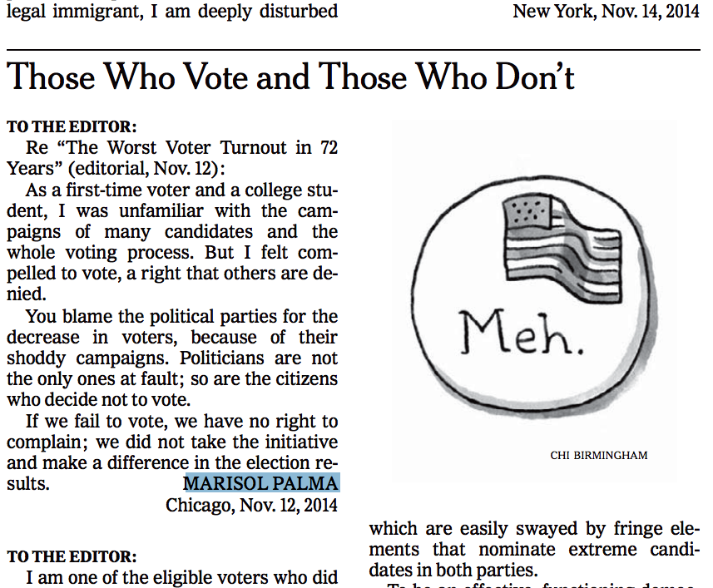Image resolution: width=713 pixels, height=588 pixels.
Task: Click the line 'legal immigrant, I am deeply disturbed'
Action: 172,12
